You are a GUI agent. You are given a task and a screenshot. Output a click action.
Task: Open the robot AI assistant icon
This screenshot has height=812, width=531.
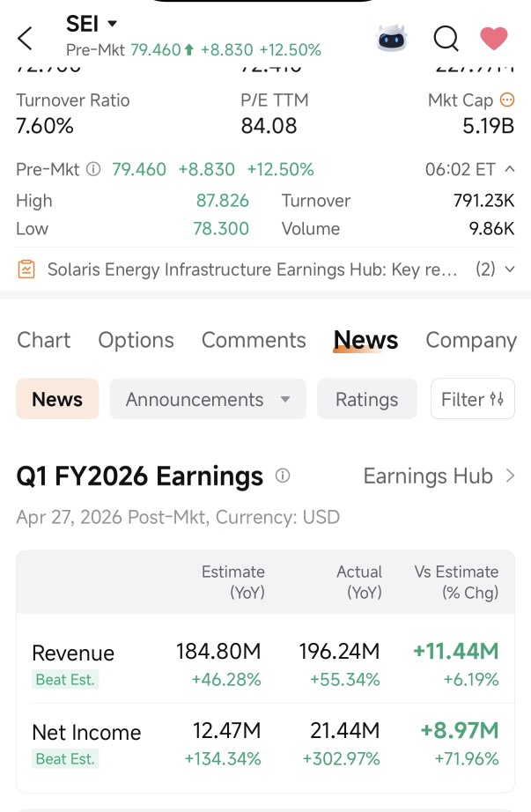pos(392,38)
